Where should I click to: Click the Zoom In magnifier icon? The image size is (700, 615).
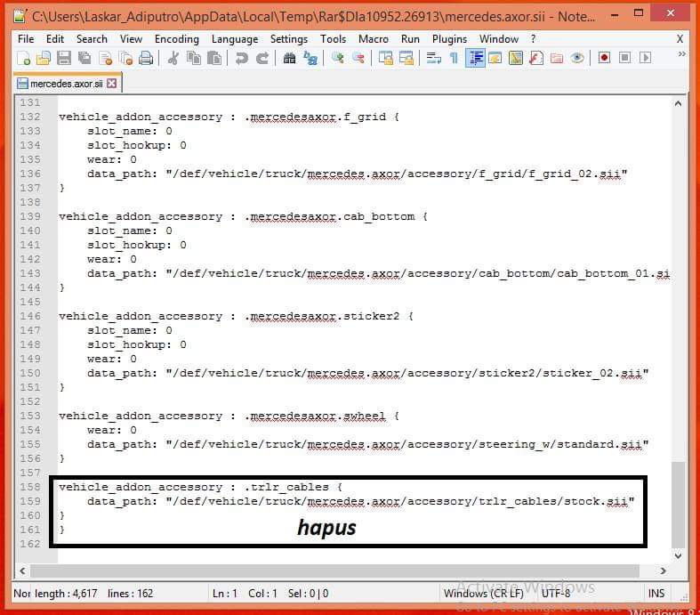tap(337, 58)
